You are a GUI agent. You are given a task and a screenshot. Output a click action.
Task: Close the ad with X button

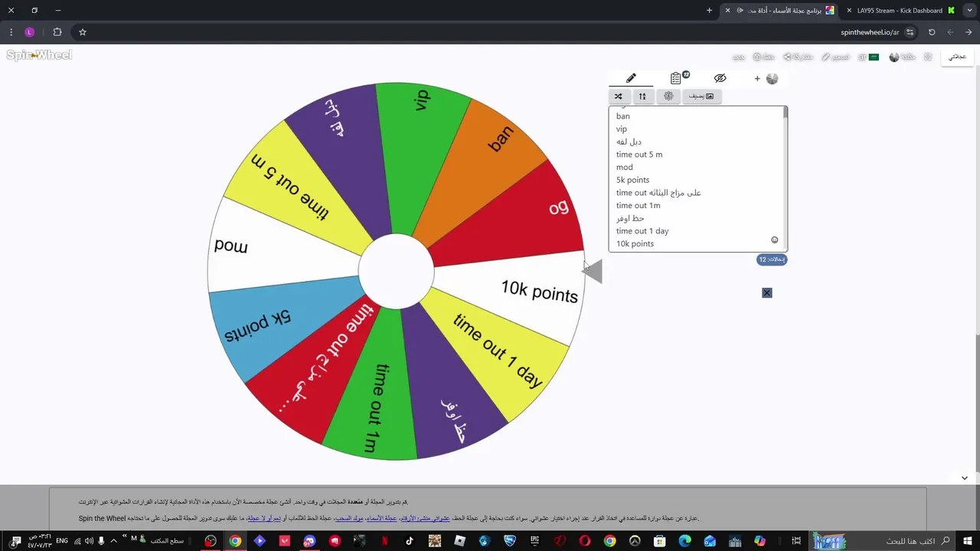pyautogui.click(x=766, y=292)
